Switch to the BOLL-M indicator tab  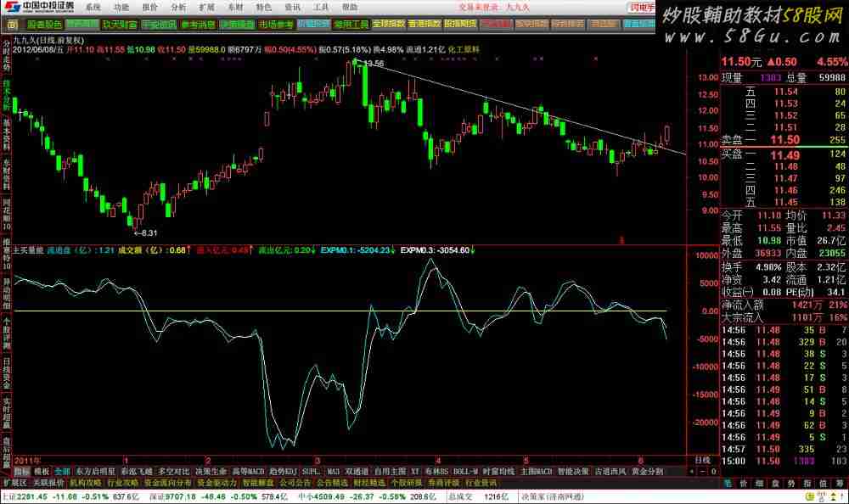pos(465,470)
